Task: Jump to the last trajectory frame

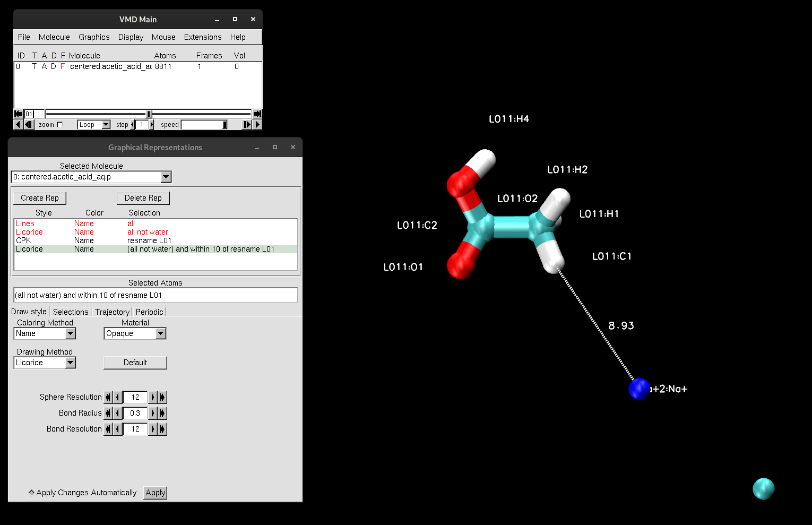Action: point(257,114)
